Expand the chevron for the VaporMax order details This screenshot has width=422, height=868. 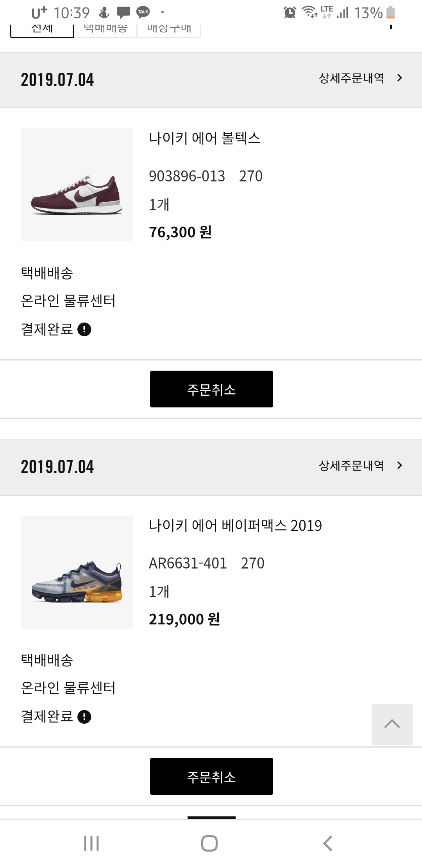point(399,465)
